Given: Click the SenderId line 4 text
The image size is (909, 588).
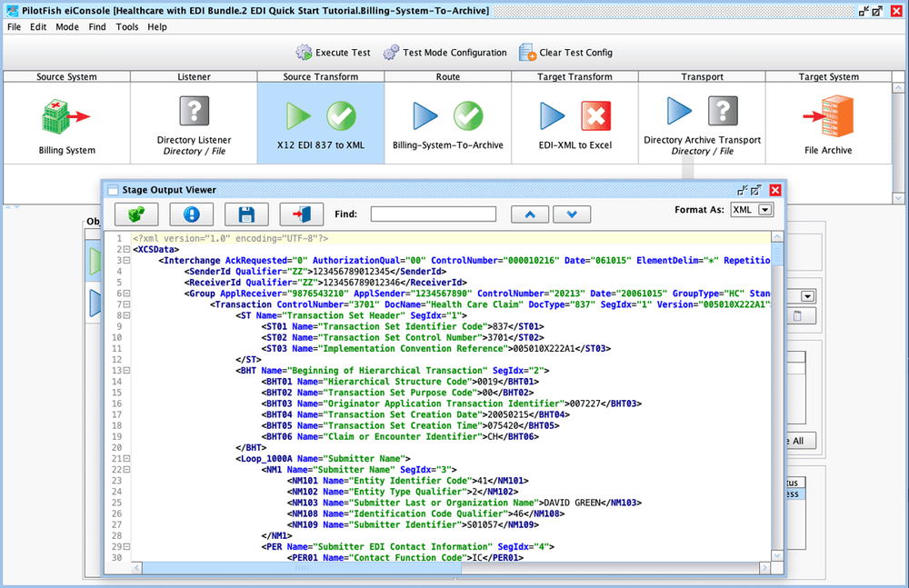Looking at the screenshot, I should (315, 272).
